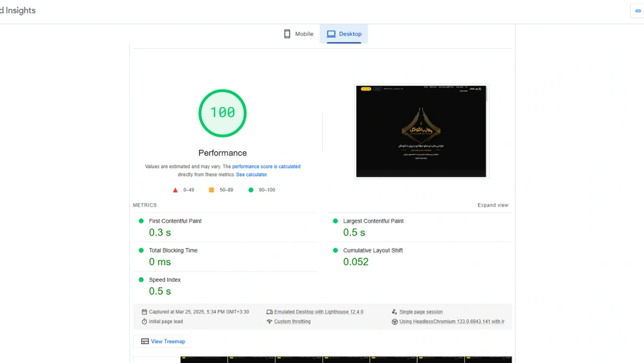Screen dimensions: 644x363
Task: Click the Total Blocking Time metric label
Action: pyautogui.click(x=173, y=251)
